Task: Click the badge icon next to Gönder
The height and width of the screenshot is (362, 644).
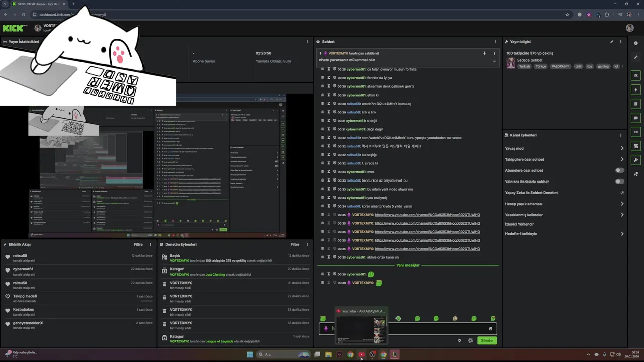Action: [470, 340]
